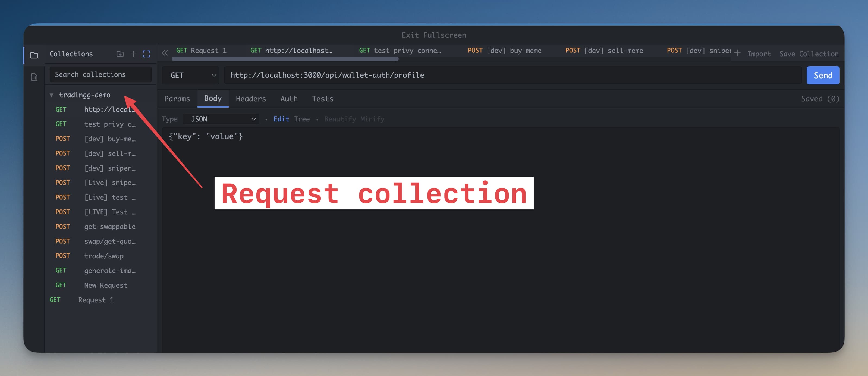Image resolution: width=868 pixels, height=376 pixels.
Task: Select the Auth tab
Action: (x=289, y=99)
